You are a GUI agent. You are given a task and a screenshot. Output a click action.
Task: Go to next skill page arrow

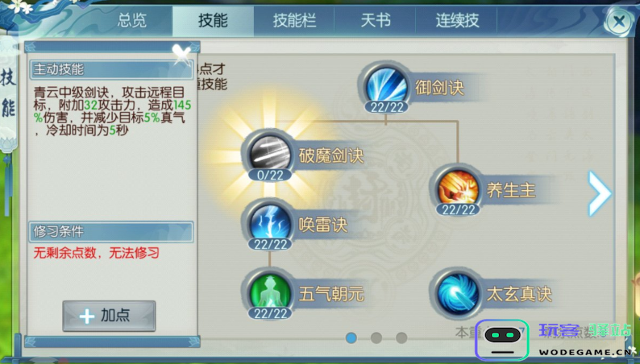coord(599,193)
